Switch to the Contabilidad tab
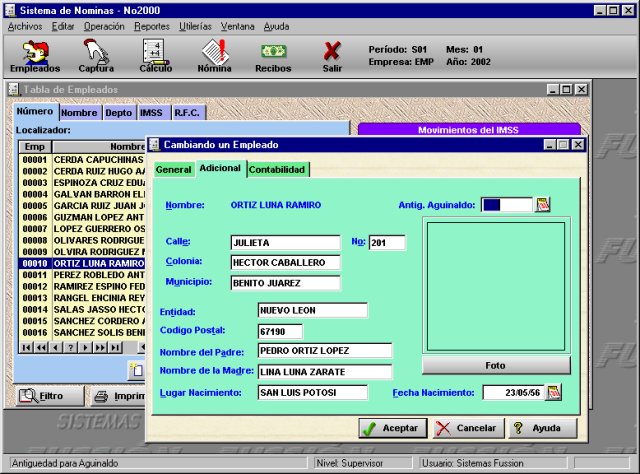The height and width of the screenshot is (474, 640). (x=277, y=170)
